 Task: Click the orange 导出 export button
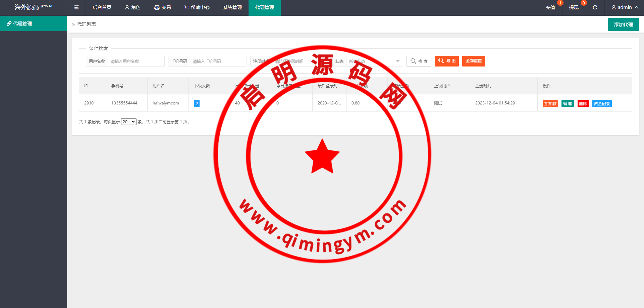point(446,61)
